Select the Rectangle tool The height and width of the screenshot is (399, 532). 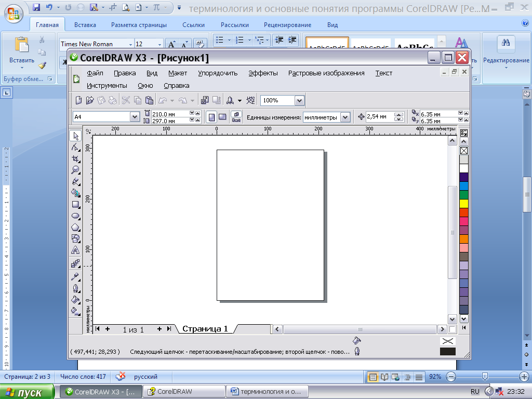(x=75, y=205)
